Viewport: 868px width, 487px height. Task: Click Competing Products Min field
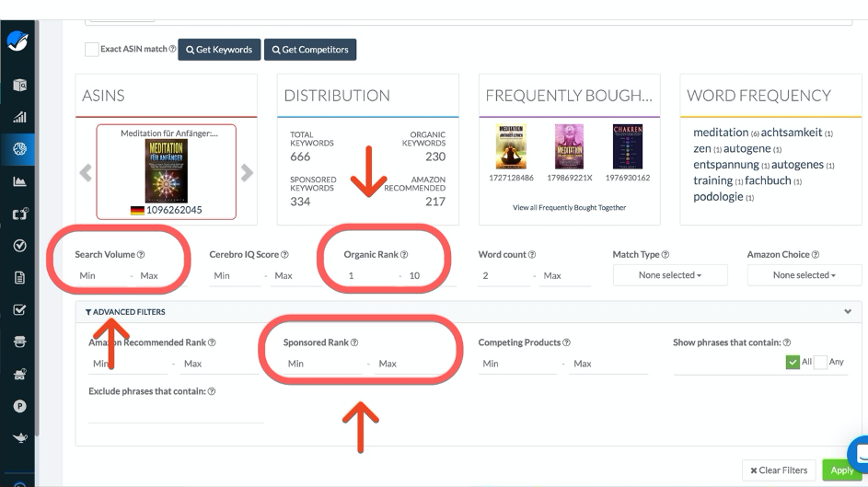tap(518, 364)
